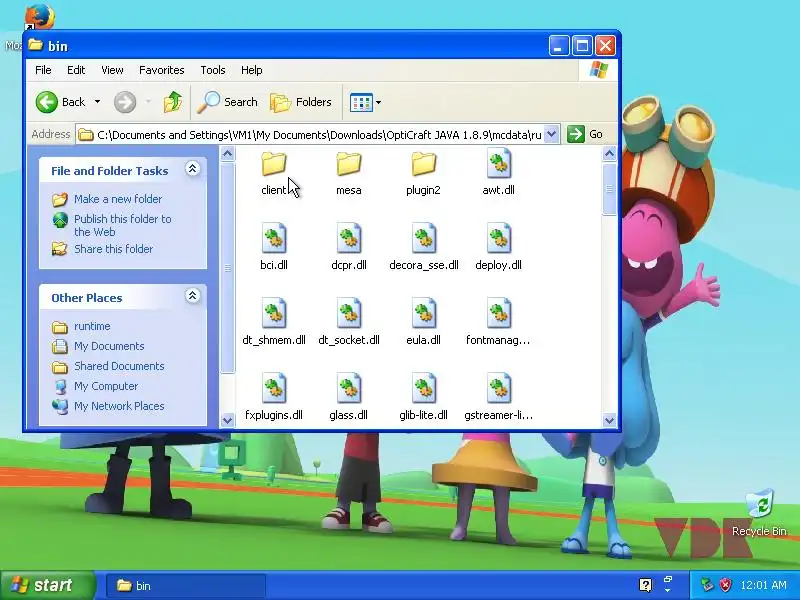The height and width of the screenshot is (600, 800).
Task: Open the plugin2 folder icon
Action: [x=423, y=164]
